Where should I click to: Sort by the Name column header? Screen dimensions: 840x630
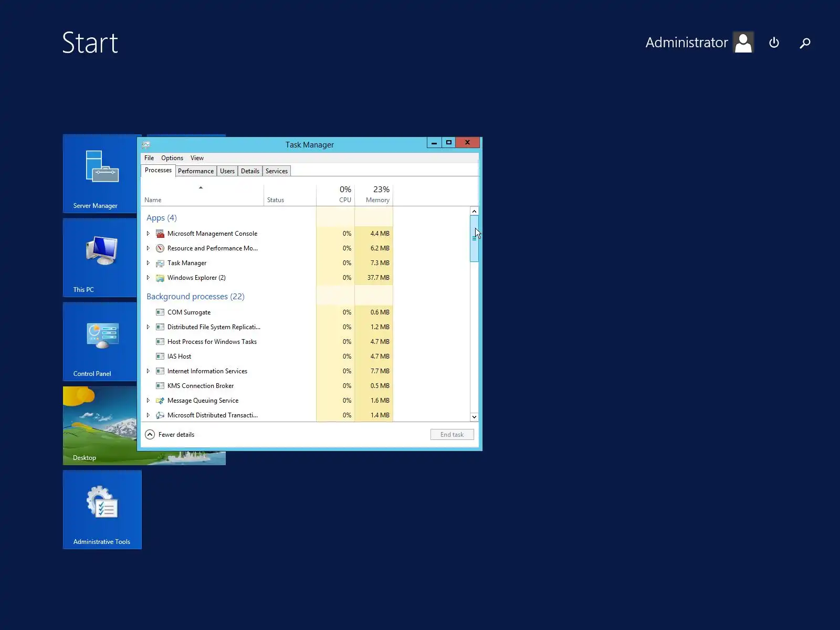coord(203,195)
